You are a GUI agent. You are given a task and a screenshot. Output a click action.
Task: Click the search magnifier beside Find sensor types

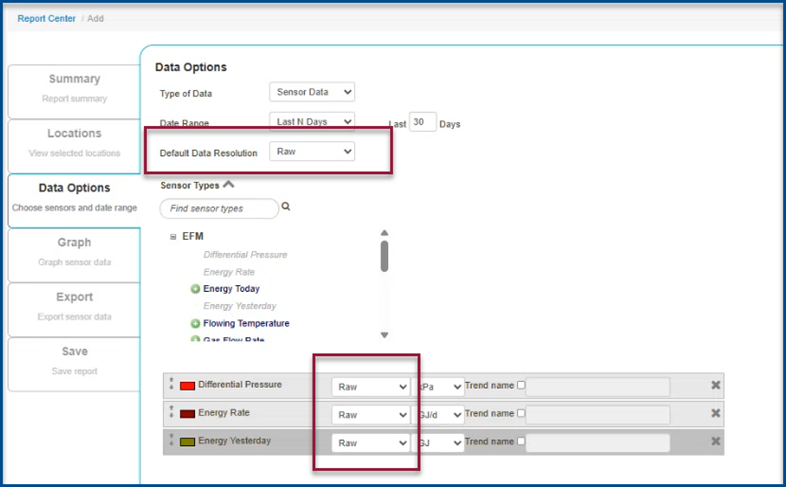pos(286,208)
